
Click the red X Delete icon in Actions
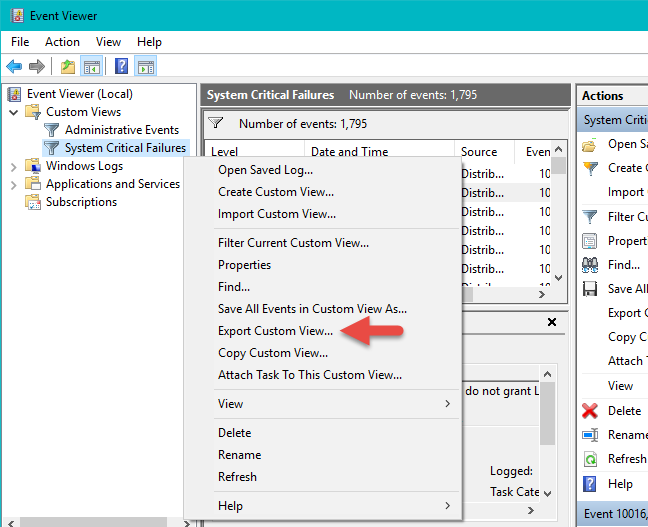[590, 411]
